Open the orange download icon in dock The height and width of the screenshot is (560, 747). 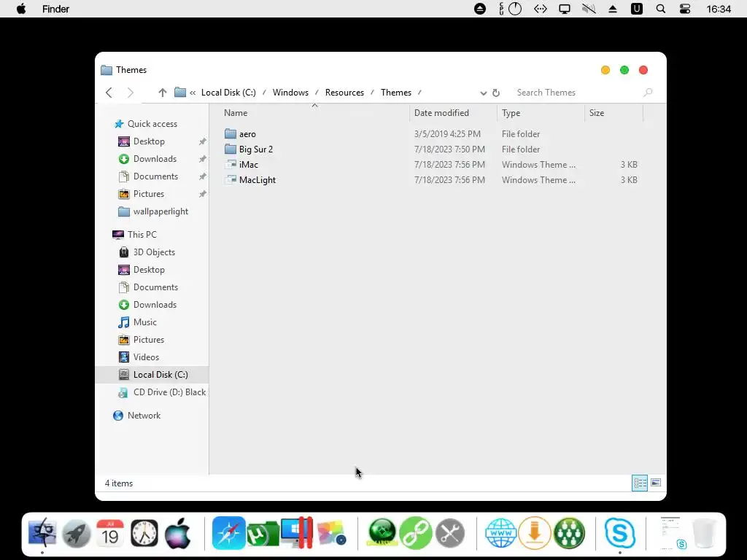535,533
